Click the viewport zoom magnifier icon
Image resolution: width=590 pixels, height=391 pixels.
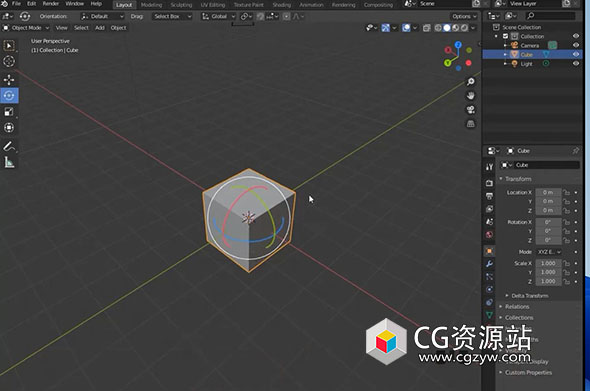click(471, 82)
